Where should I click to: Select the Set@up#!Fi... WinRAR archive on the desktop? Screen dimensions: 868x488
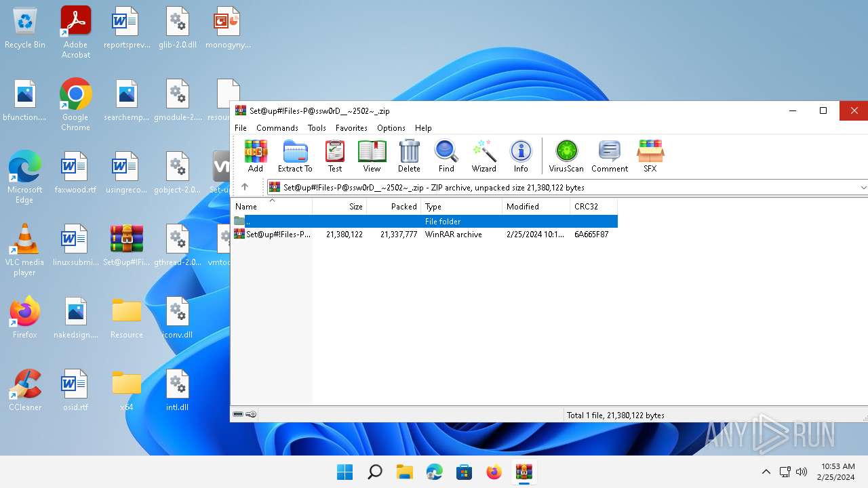(127, 245)
